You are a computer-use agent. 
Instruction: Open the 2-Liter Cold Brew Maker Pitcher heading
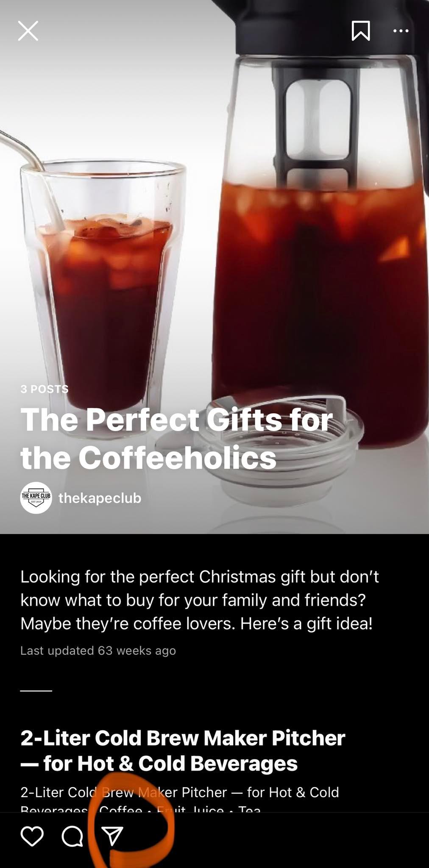[183, 750]
